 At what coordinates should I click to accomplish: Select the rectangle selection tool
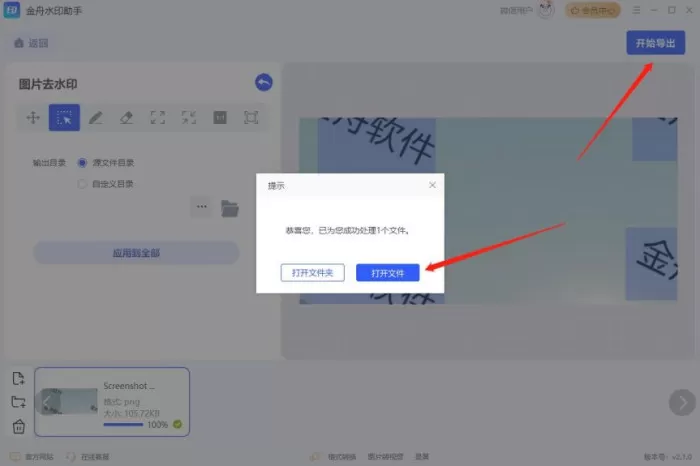(64, 118)
